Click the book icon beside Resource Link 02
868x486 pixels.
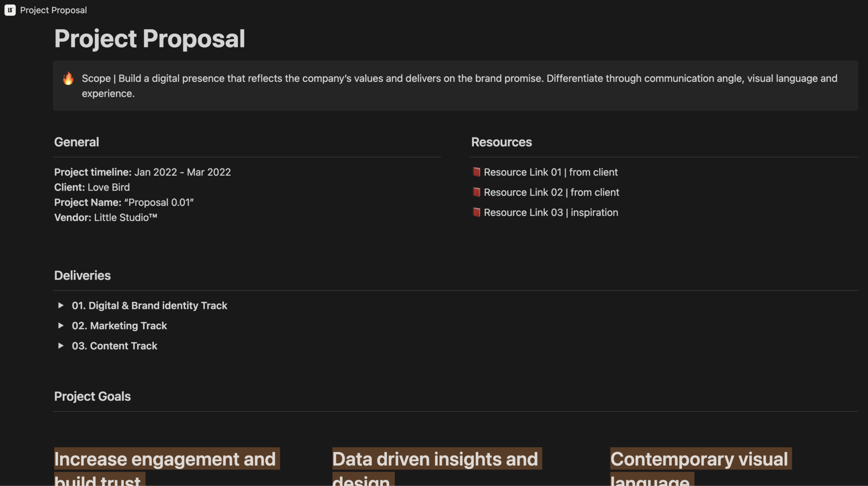[x=476, y=192]
